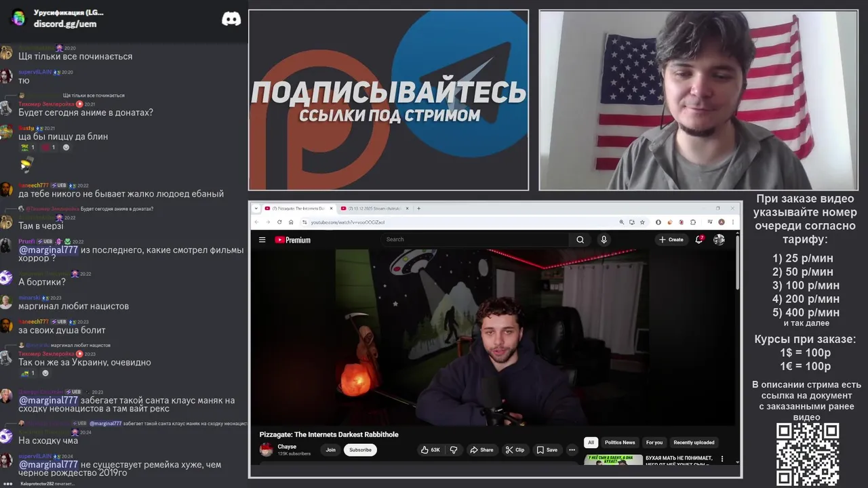This screenshot has width=868, height=488.
Task: Open the suggested video thumbnail in sidebar
Action: pyautogui.click(x=613, y=460)
